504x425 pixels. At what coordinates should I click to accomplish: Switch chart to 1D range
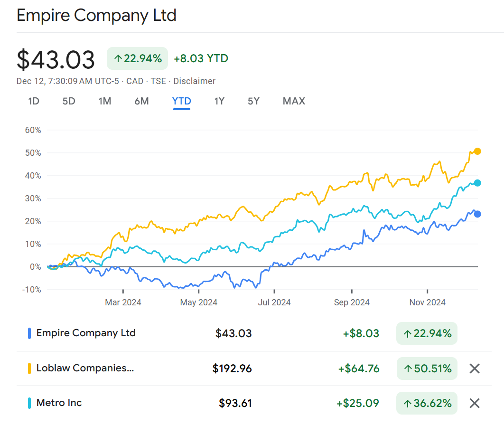pos(34,101)
